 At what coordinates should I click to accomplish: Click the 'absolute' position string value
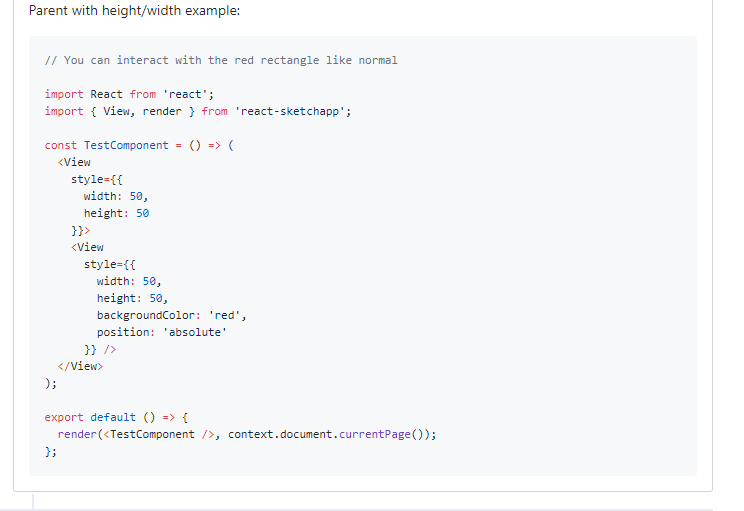(x=195, y=332)
